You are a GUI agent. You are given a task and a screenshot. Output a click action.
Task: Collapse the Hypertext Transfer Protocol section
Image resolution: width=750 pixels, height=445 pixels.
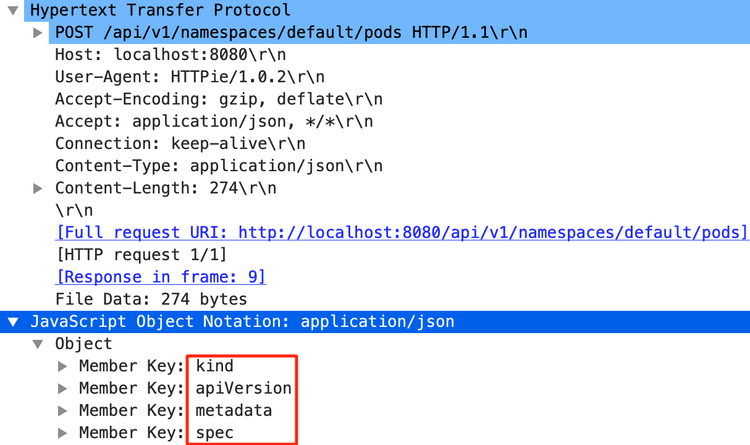point(13,10)
